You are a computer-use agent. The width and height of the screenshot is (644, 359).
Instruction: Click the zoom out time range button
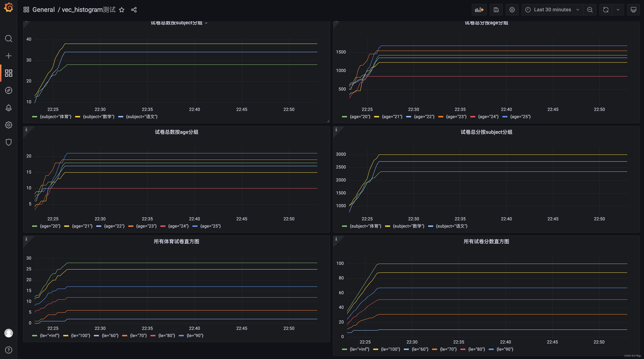[590, 10]
